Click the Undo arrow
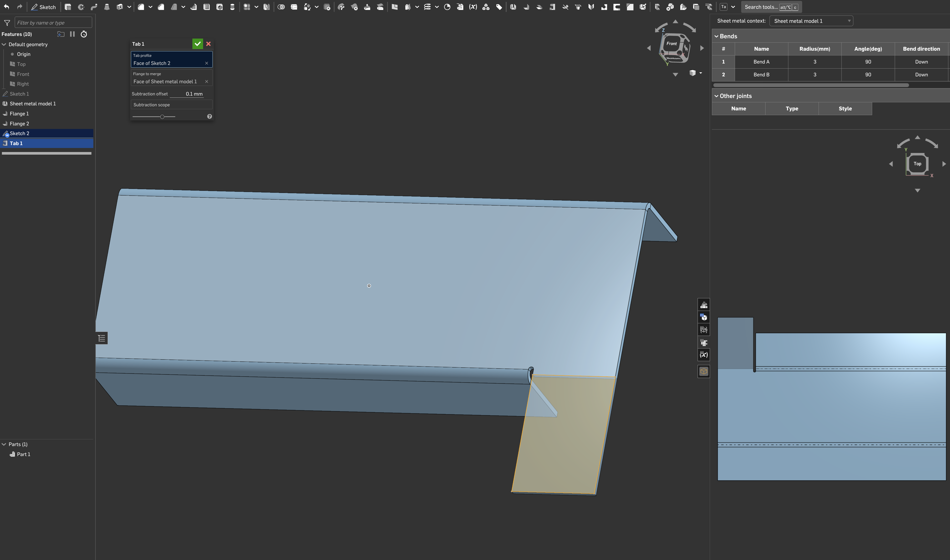The height and width of the screenshot is (560, 950). [x=6, y=7]
